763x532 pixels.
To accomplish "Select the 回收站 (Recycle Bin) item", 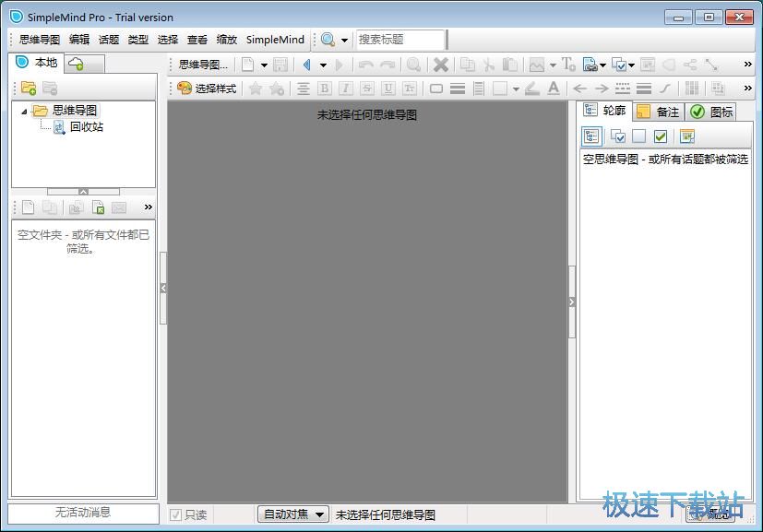I will (x=86, y=126).
